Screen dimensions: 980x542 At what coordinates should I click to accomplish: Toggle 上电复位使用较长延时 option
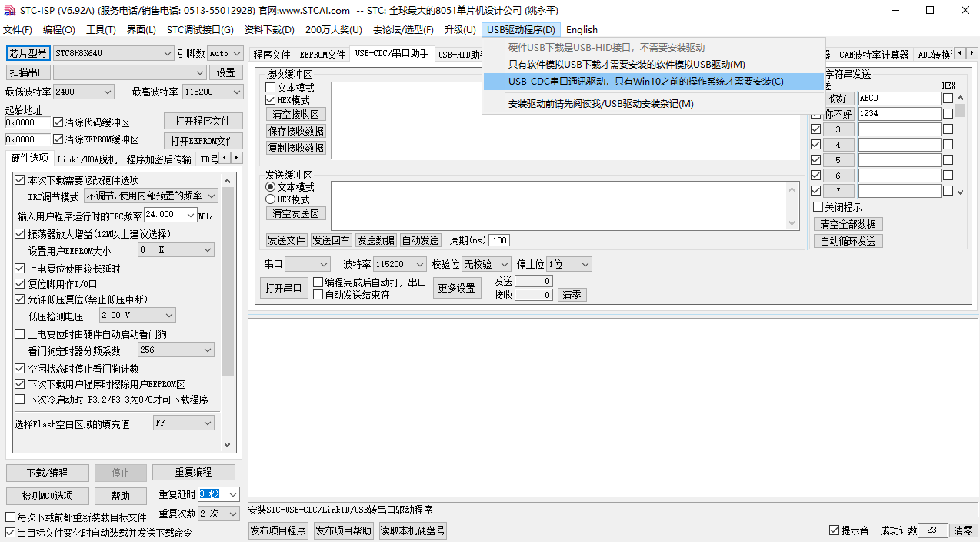pos(20,269)
